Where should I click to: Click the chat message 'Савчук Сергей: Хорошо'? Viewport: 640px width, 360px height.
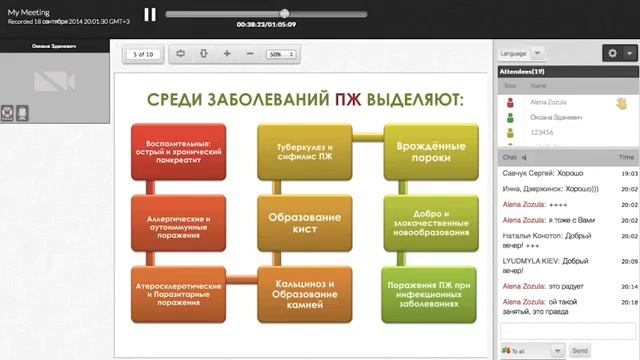coord(542,173)
